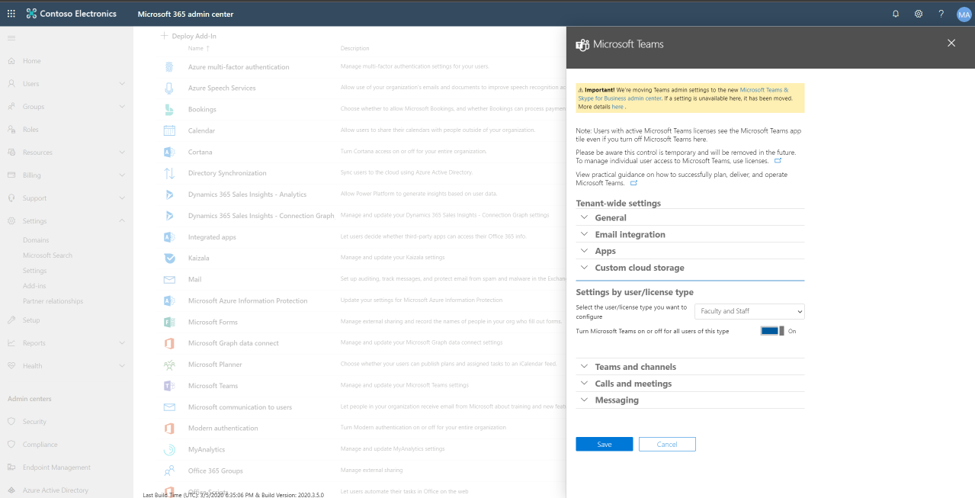The width and height of the screenshot is (975, 498).
Task: Click the Office 365 Groups icon
Action: click(x=169, y=471)
